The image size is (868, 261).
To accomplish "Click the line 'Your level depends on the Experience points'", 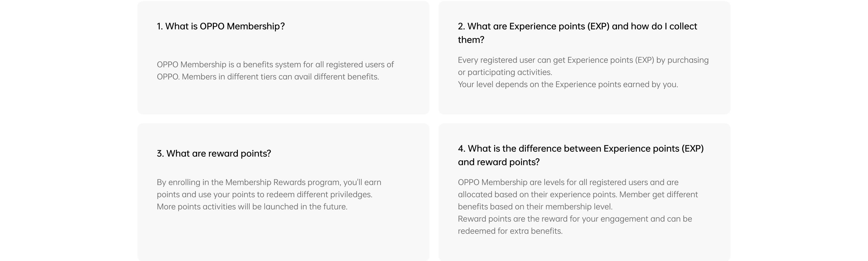I will click(568, 84).
